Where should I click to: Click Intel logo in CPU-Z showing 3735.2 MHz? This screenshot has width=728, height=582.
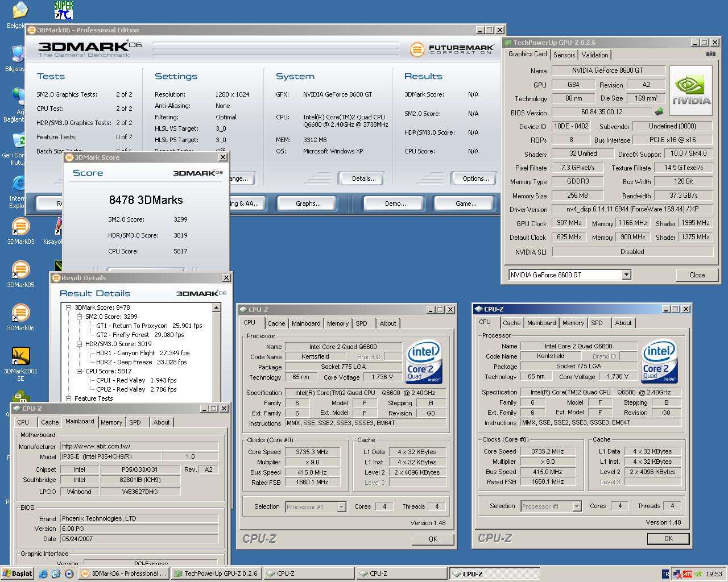660,361
